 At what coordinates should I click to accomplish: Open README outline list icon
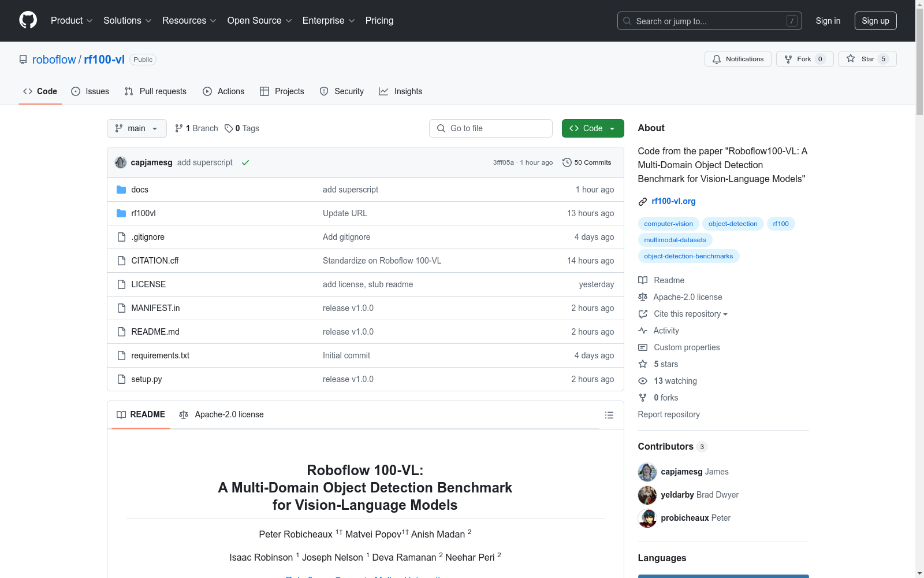coord(609,415)
